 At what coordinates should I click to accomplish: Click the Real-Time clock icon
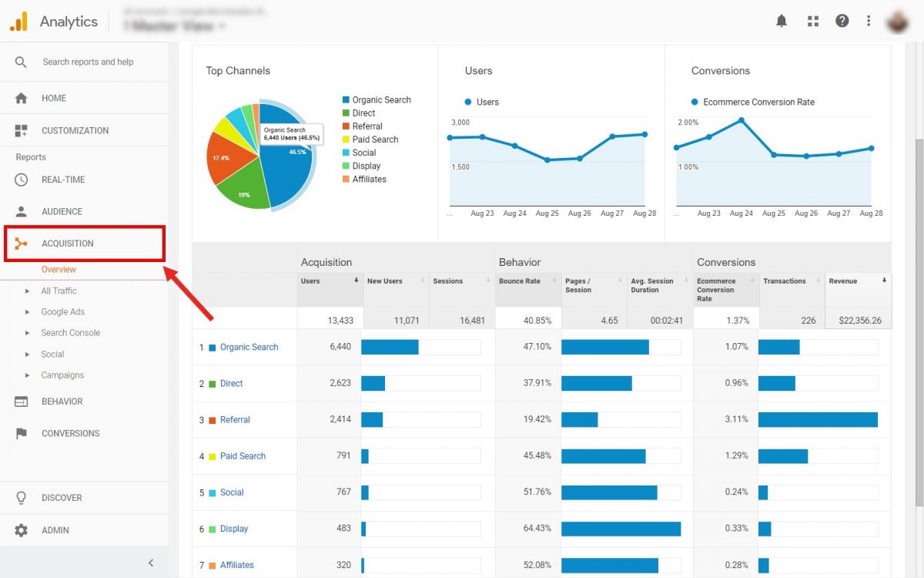21,180
